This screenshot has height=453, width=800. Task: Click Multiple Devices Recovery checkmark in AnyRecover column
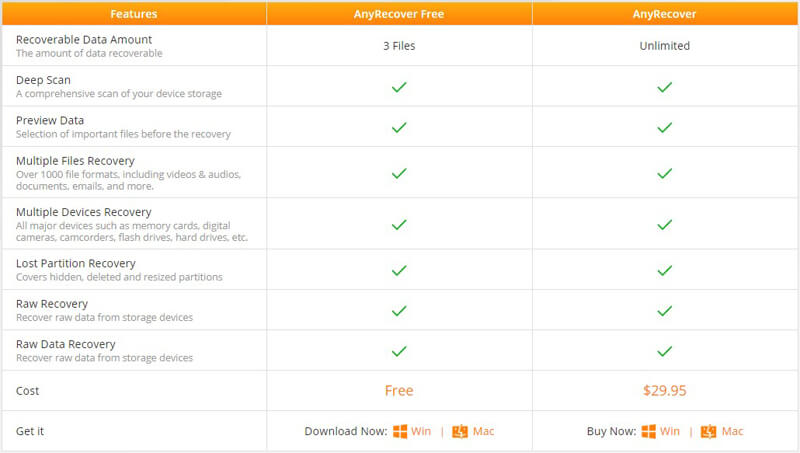pyautogui.click(x=664, y=224)
